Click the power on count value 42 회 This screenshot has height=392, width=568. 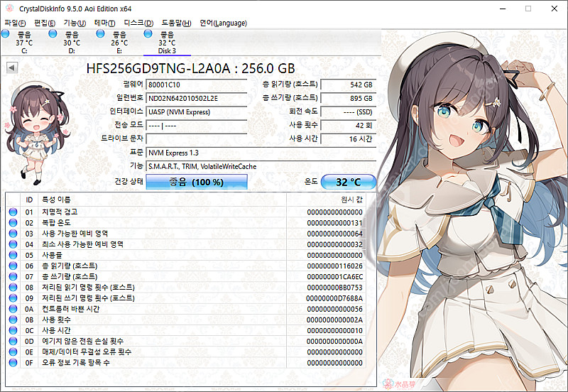coord(349,126)
